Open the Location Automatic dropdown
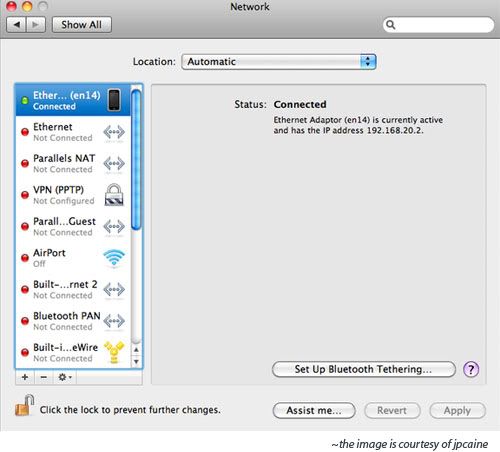This screenshot has height=452, width=500. [x=279, y=62]
